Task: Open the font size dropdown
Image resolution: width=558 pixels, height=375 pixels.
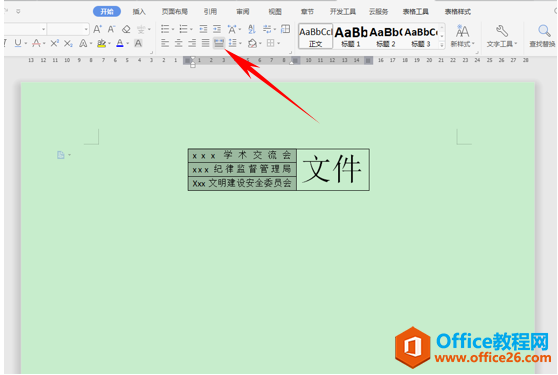Action: [x=86, y=29]
